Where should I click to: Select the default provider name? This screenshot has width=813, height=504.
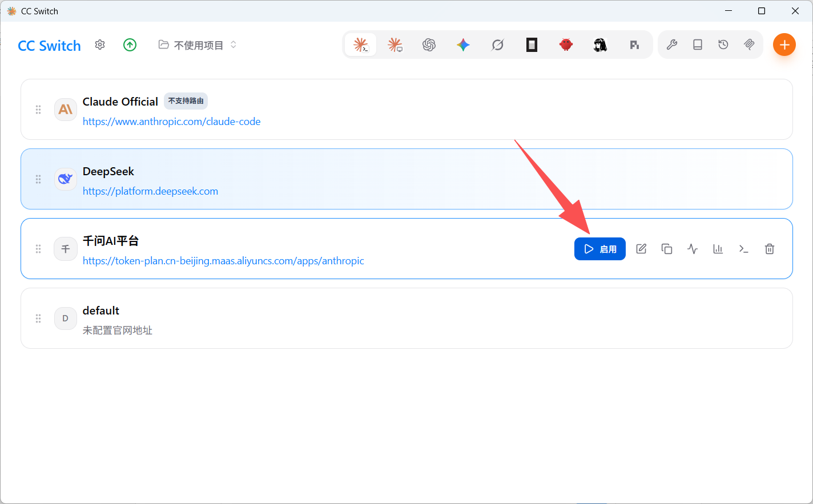click(x=101, y=311)
